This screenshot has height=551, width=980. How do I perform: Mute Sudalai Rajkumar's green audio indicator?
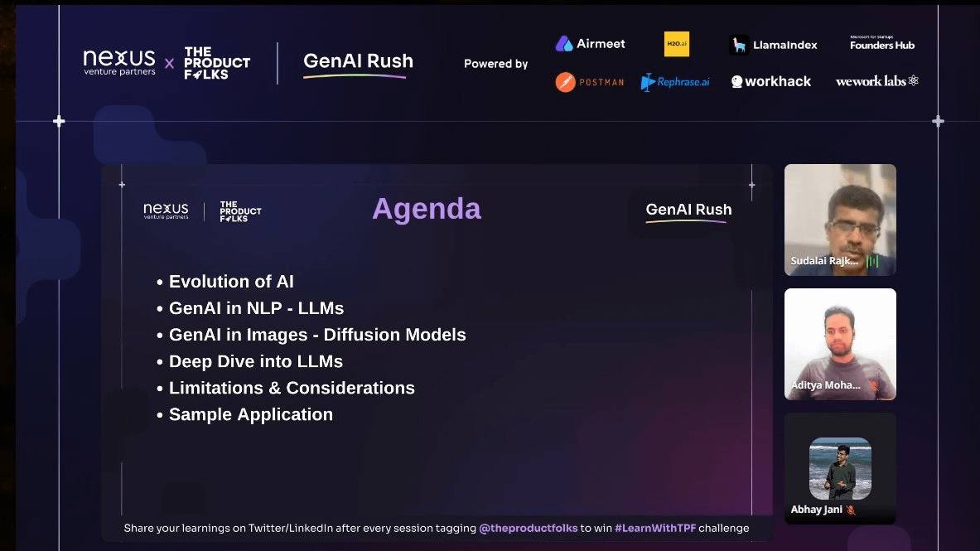[872, 261]
